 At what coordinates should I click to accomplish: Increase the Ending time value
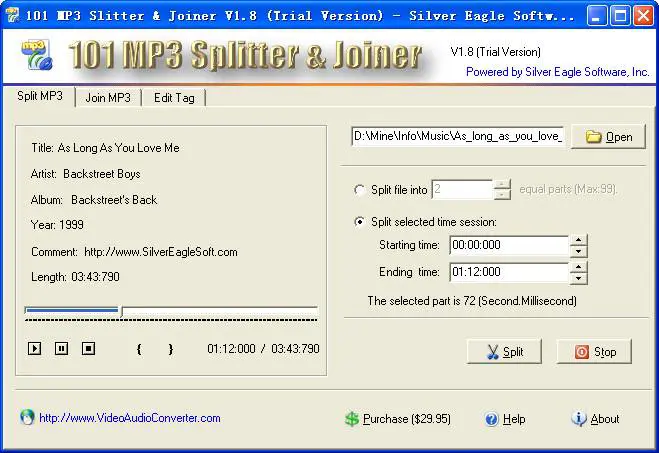coord(579,267)
